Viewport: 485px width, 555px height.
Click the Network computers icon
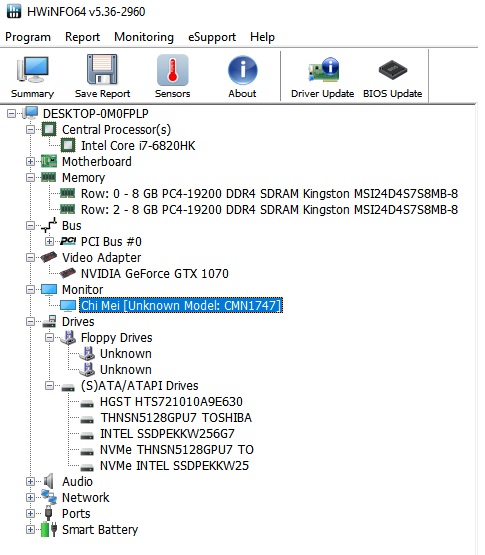tap(49, 497)
